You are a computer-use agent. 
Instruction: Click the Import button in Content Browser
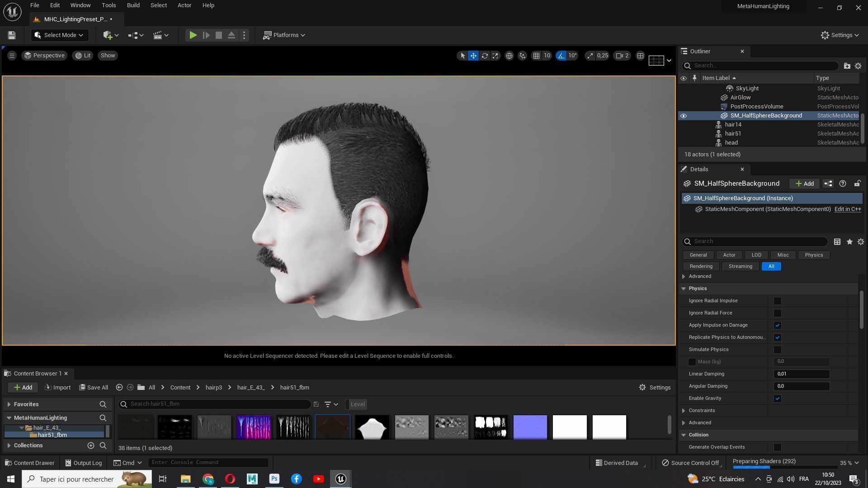click(58, 388)
